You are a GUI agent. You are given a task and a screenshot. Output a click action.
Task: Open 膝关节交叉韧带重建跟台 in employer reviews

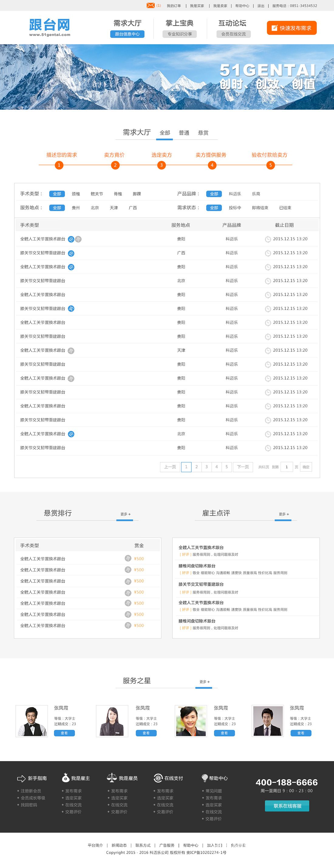[x=201, y=584]
